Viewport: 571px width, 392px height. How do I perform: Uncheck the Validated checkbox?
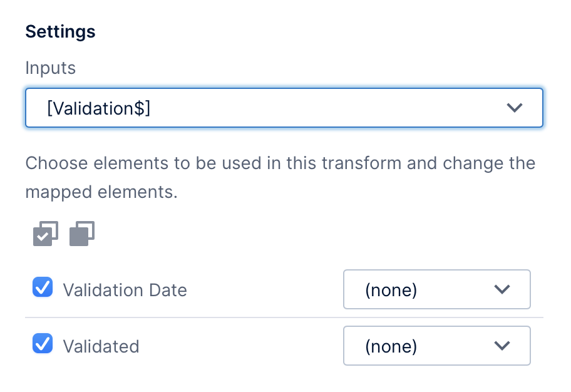(43, 343)
